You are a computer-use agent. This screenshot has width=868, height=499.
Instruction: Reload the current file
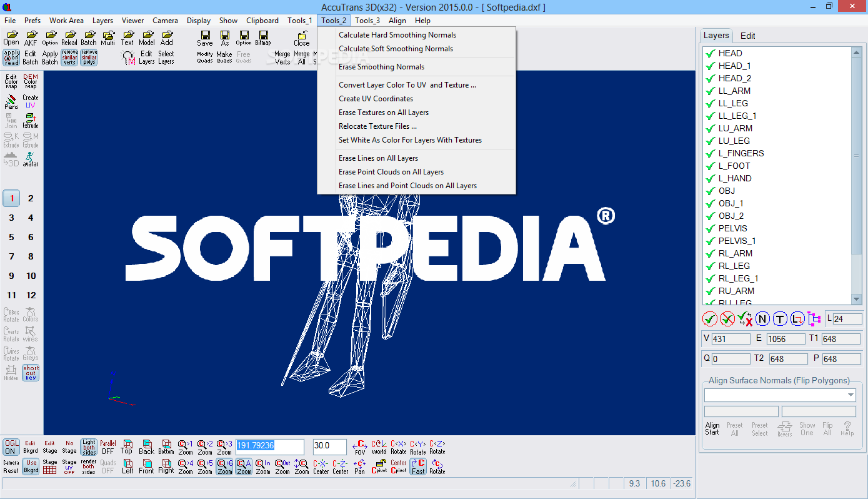coord(69,38)
